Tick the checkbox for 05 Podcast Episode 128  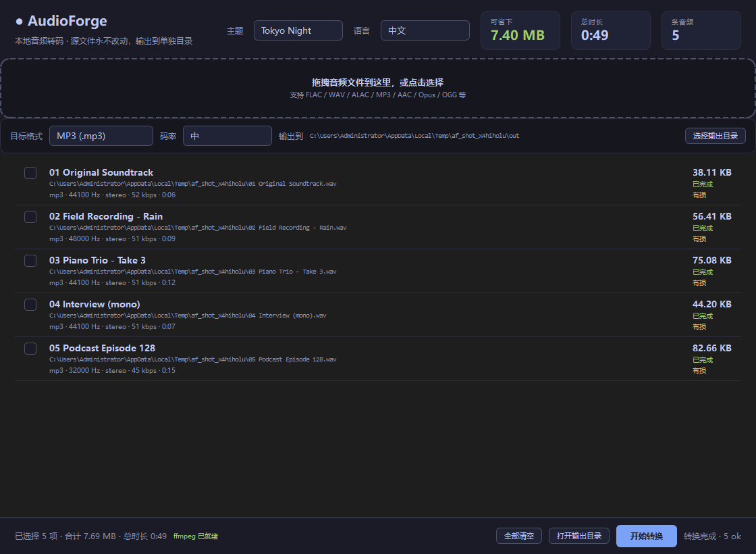[30, 349]
